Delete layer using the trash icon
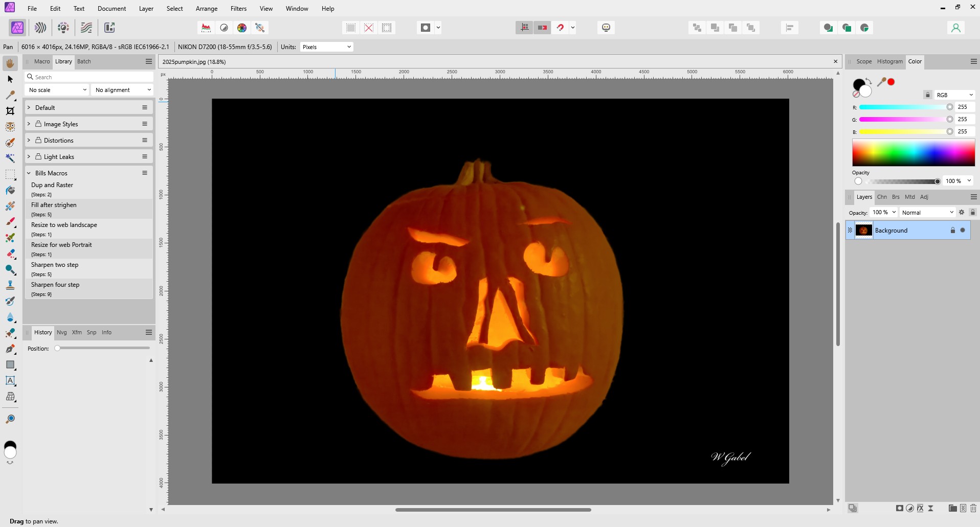This screenshot has width=980, height=527. click(x=973, y=508)
